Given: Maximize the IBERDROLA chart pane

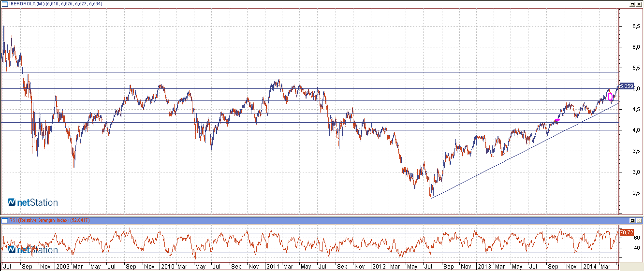Looking at the screenshot, I should pos(632,4).
